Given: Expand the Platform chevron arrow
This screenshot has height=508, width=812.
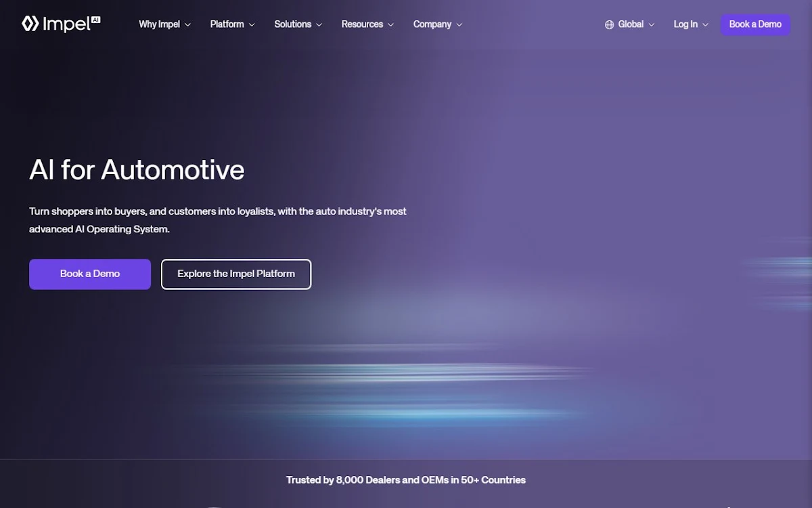Looking at the screenshot, I should [252, 25].
